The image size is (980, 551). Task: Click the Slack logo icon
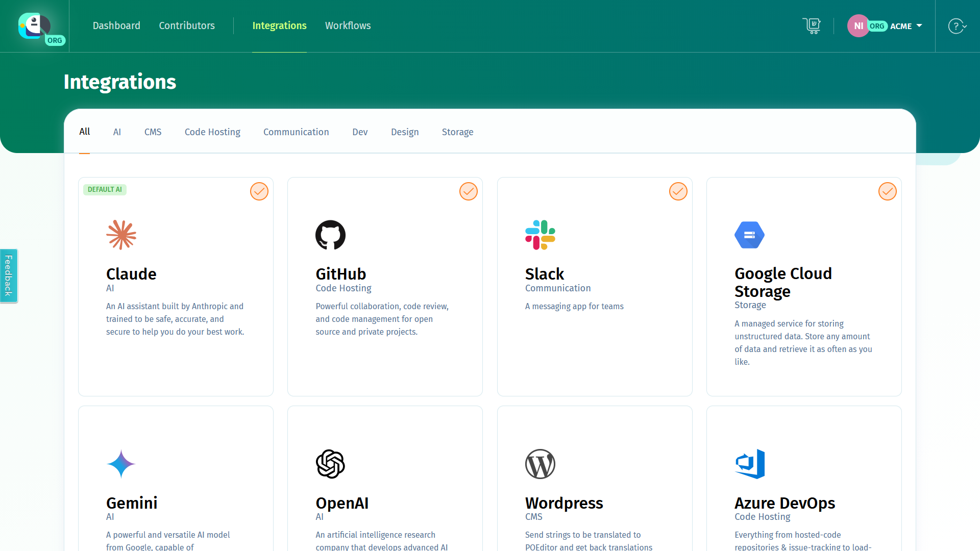click(540, 235)
